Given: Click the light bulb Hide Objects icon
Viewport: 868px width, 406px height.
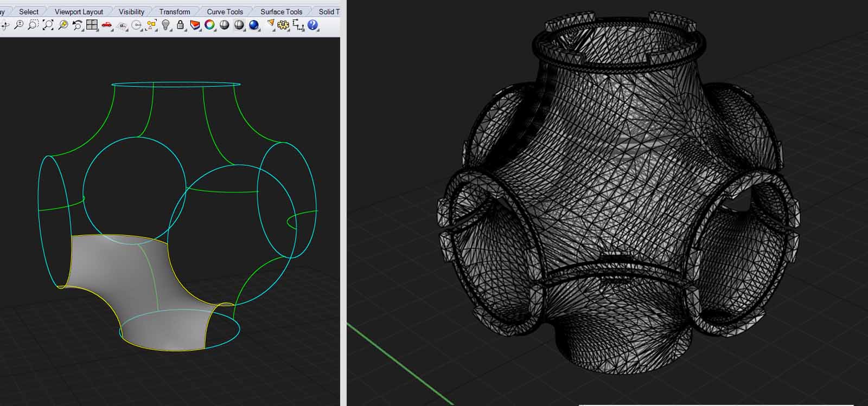Looking at the screenshot, I should (x=166, y=25).
